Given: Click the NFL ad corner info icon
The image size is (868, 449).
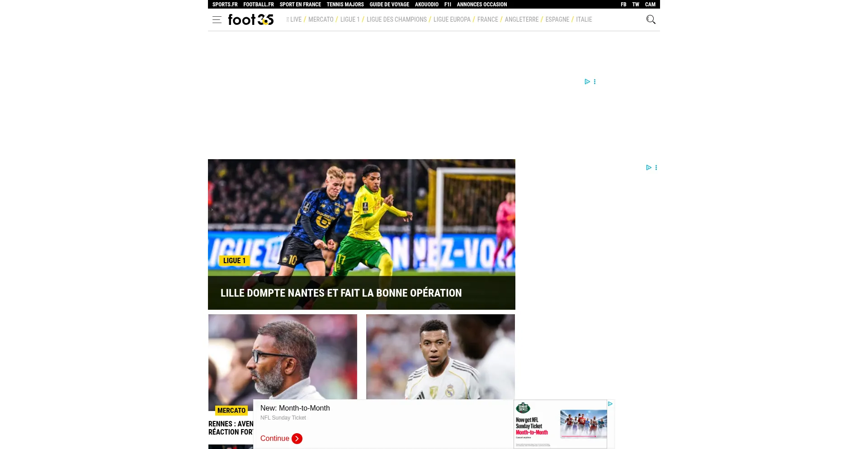Looking at the screenshot, I should pyautogui.click(x=610, y=404).
